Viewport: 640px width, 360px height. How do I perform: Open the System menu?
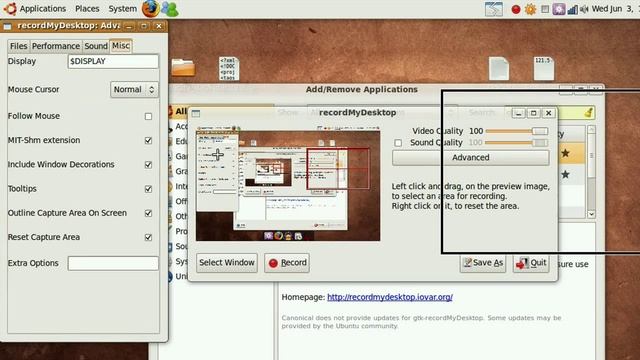[122, 9]
